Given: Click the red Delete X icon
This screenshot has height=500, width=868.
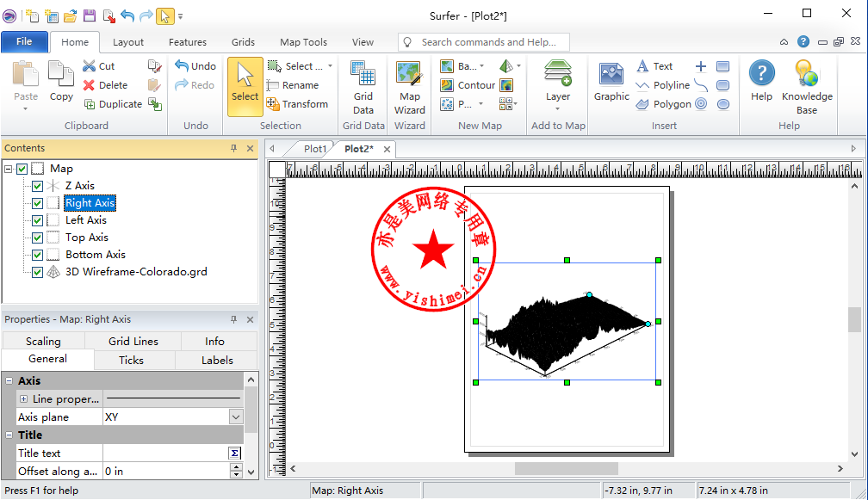Looking at the screenshot, I should pyautogui.click(x=90, y=85).
